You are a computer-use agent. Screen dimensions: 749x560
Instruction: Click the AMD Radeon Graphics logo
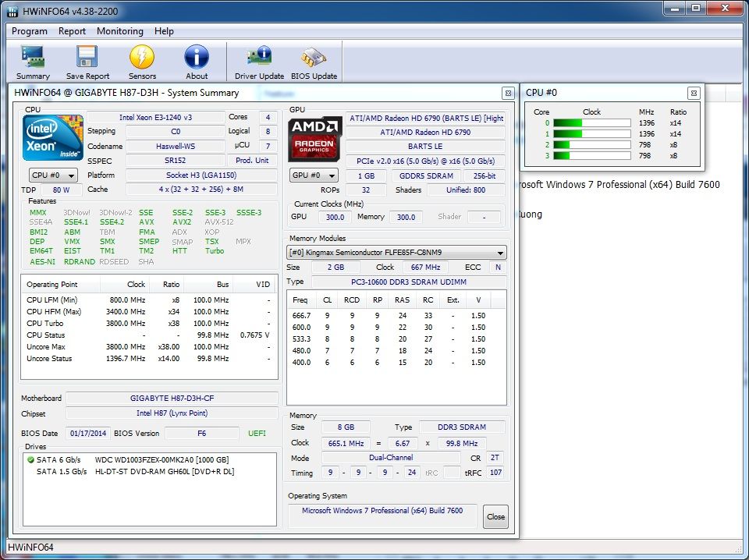click(314, 138)
